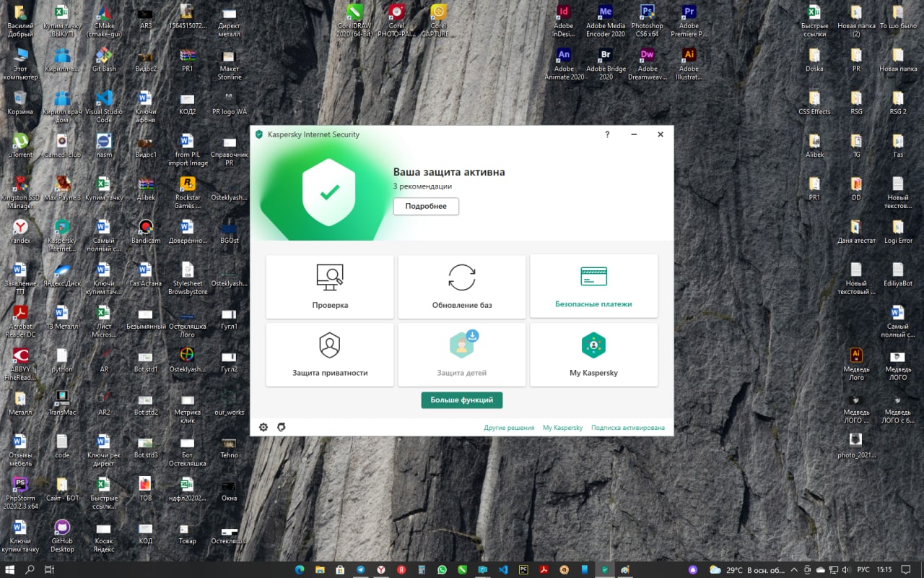
Task: Open the Обновление баз update tile
Action: coord(462,287)
